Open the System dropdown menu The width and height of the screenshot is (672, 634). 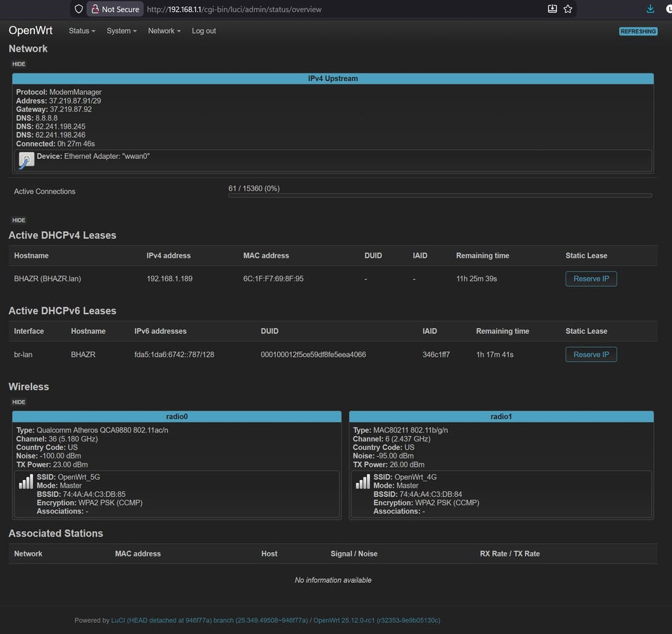[x=121, y=31]
